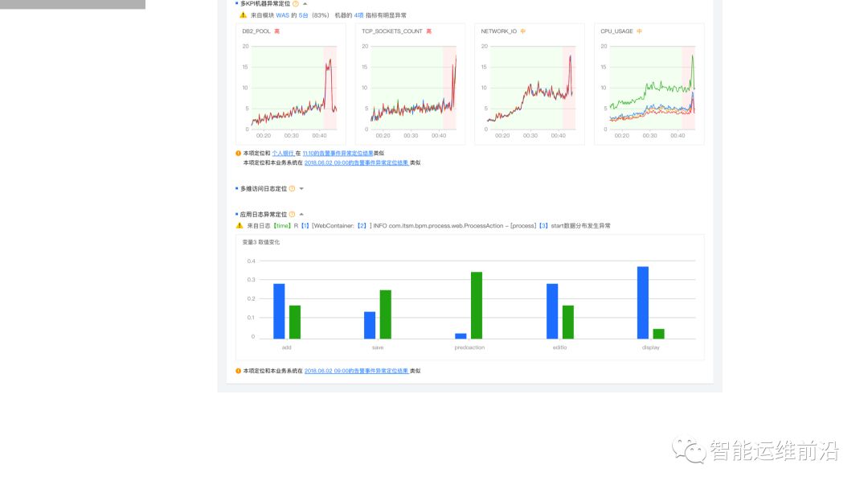Click the 高 severity tag on TCP_SOCKETS_COUNT
Screen dimensions: 868x489
428,31
